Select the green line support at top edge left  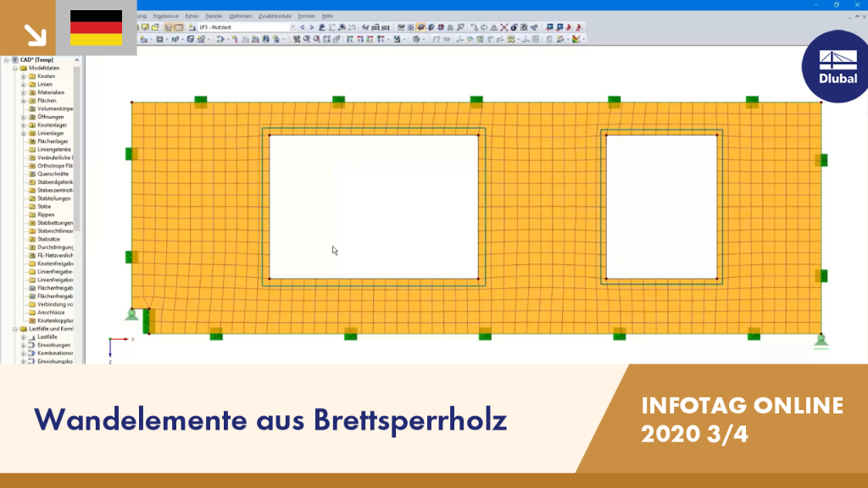(200, 102)
